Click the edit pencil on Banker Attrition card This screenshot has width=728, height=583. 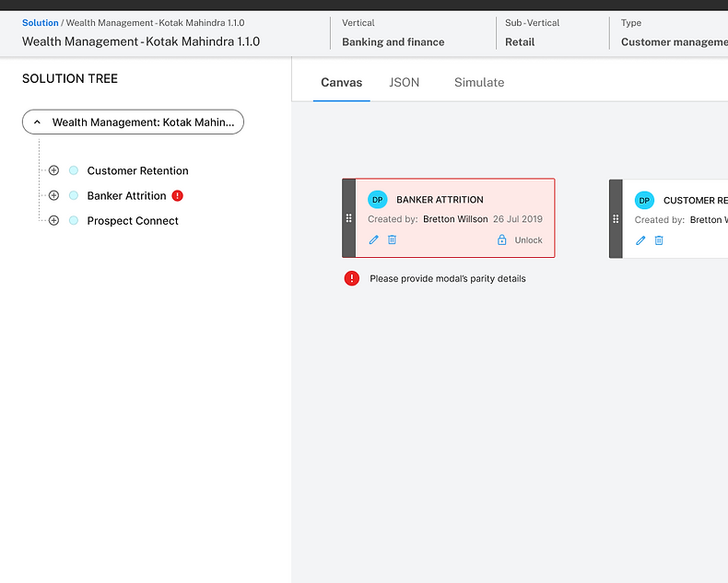[x=373, y=239]
